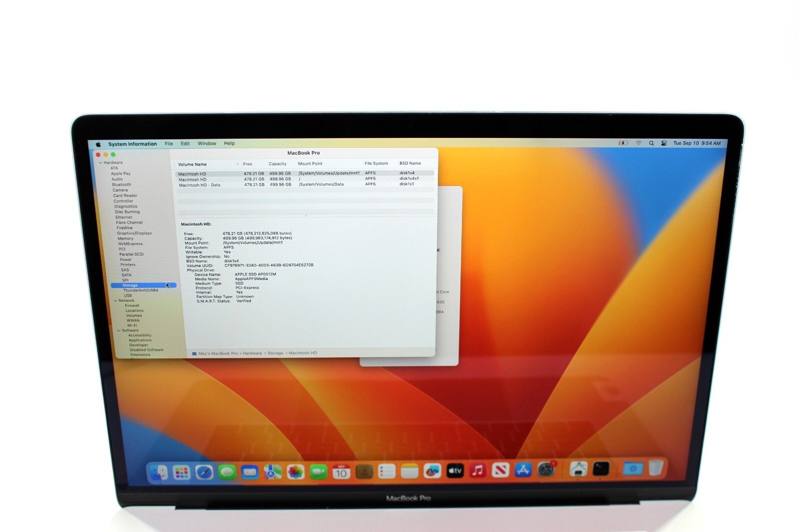Open the Wi-Fi menu bar icon
Screen dimensions: 799x532
pos(639,143)
